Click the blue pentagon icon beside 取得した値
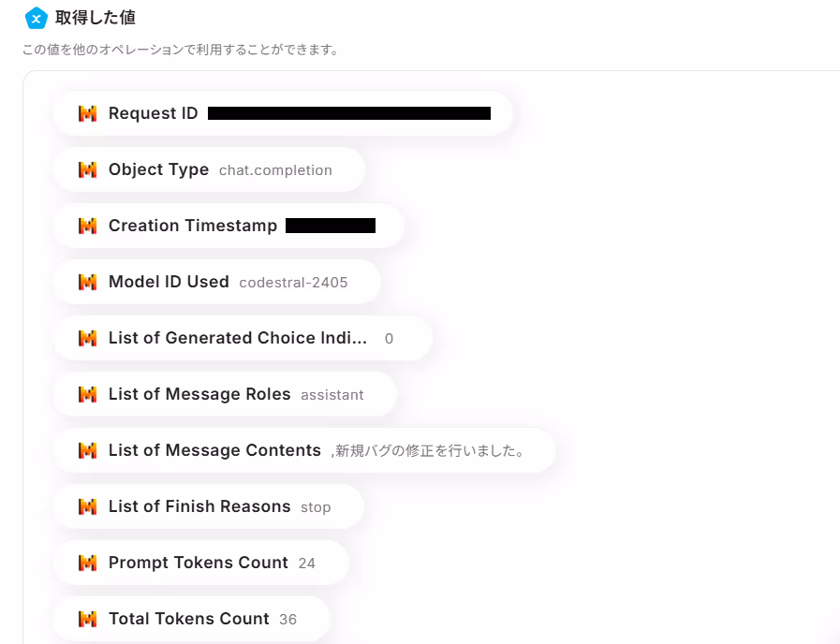 pos(37,18)
